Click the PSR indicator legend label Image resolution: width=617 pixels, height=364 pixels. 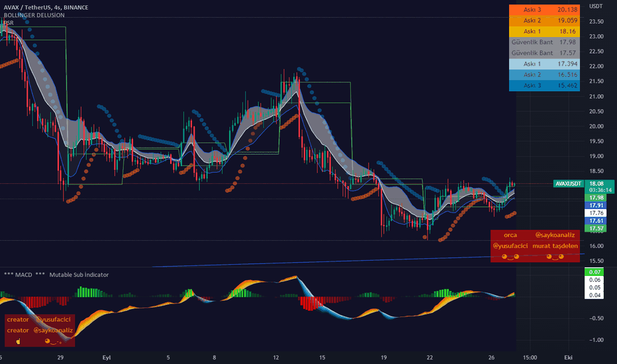(9, 23)
